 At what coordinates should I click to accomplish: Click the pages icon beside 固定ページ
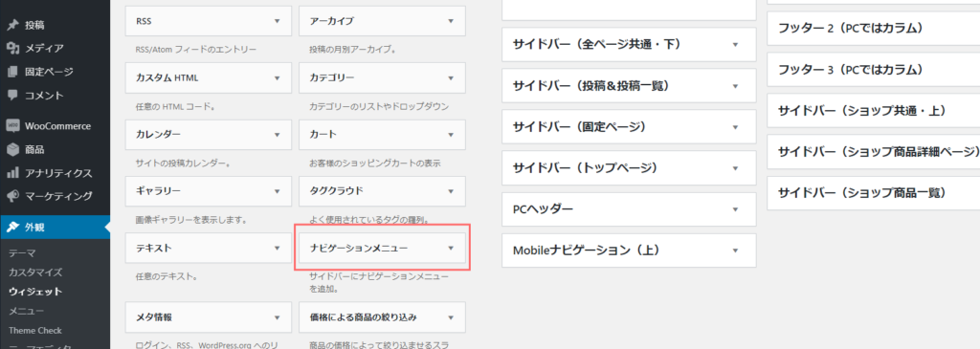point(11,72)
